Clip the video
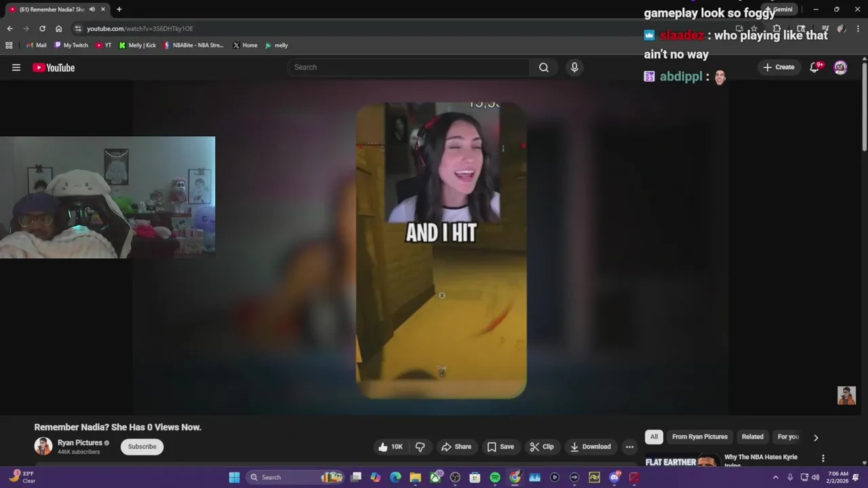Viewport: 868px width, 488px height. pos(542,447)
